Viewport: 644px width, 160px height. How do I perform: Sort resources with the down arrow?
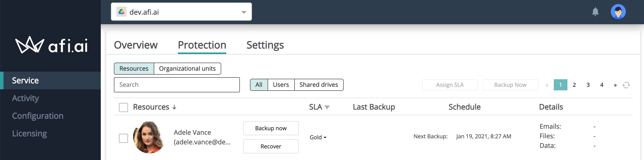[x=174, y=107]
